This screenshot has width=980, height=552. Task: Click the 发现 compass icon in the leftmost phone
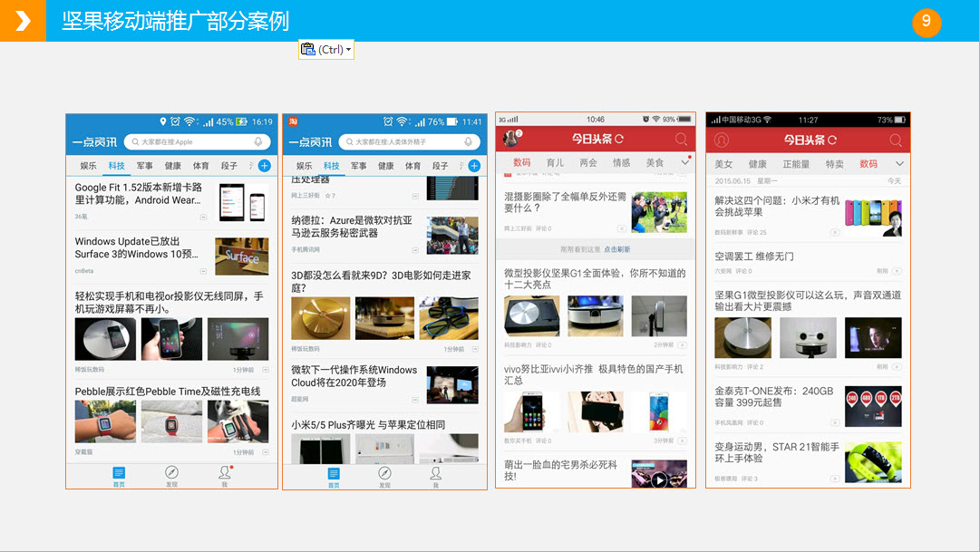(171, 473)
